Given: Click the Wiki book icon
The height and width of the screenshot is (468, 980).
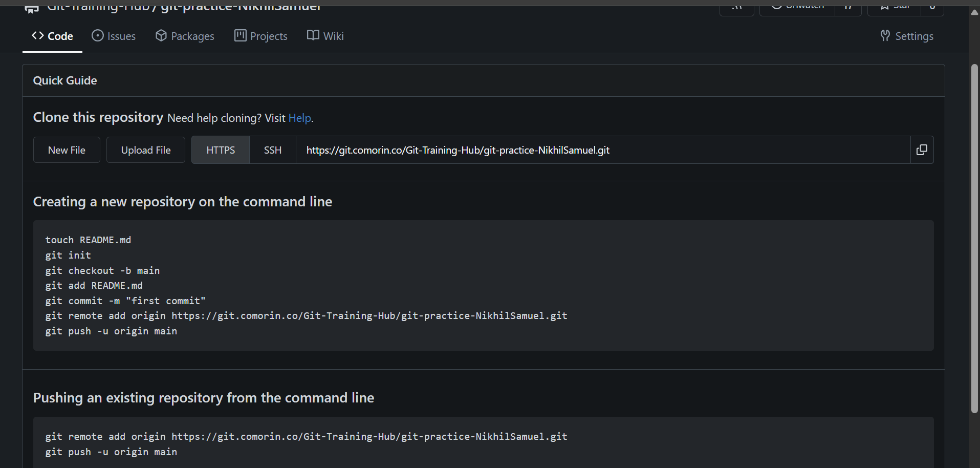Looking at the screenshot, I should 313,36.
